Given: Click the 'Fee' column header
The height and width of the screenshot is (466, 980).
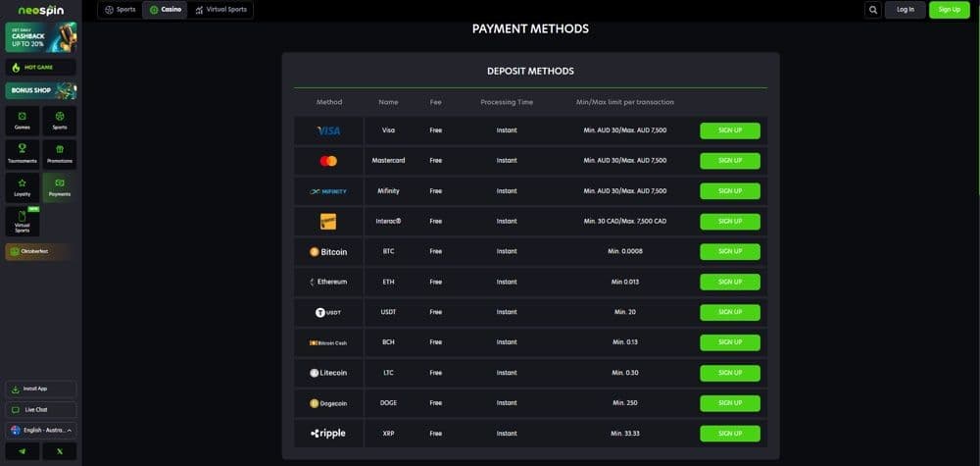Looking at the screenshot, I should (x=436, y=102).
